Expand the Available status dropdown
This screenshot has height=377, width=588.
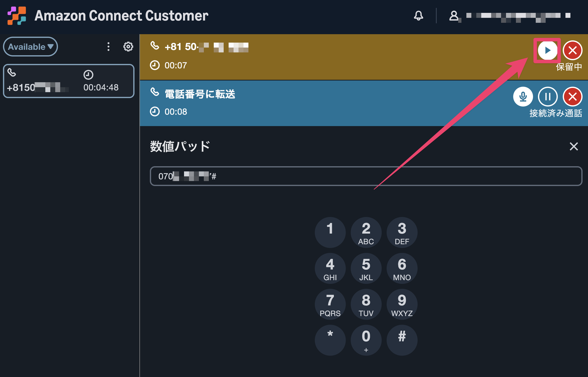click(x=30, y=47)
